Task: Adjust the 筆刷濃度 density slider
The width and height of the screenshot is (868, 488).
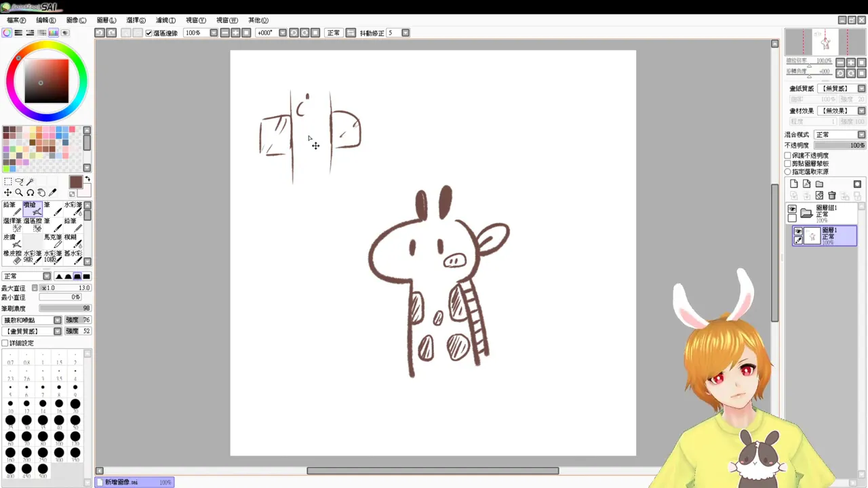Action: (64, 308)
